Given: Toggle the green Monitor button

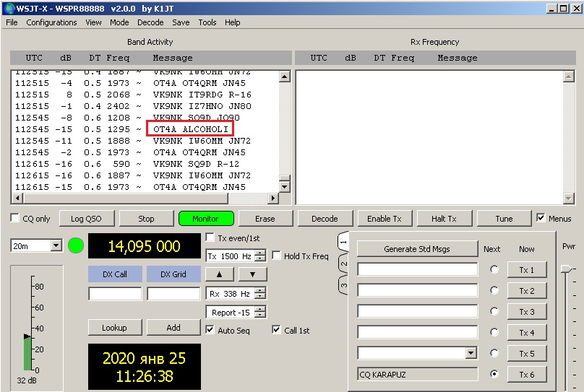Looking at the screenshot, I should point(205,219).
